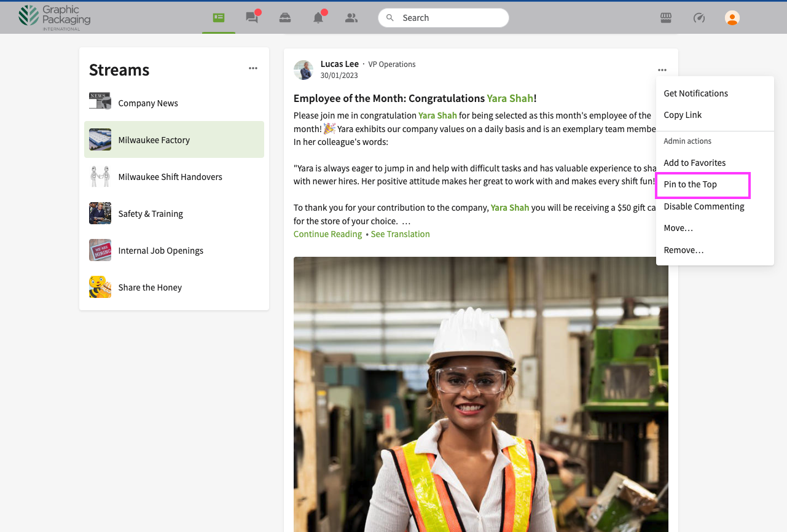Screen dimensions: 787x532
Task: Click the Admin actions section label
Action: pyautogui.click(x=687, y=141)
